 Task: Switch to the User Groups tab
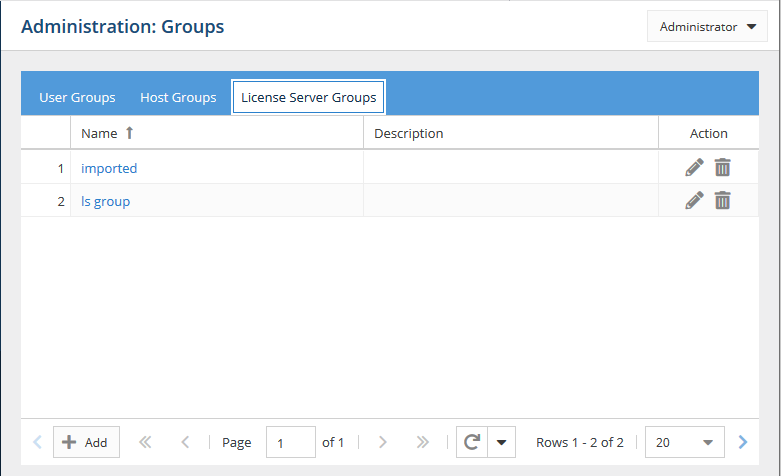click(x=77, y=98)
